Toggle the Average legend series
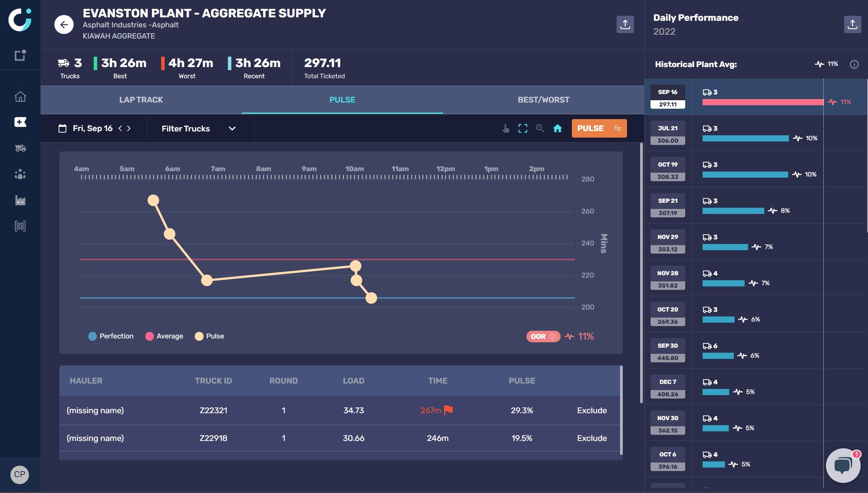Viewport: 868px width, 493px height. pyautogui.click(x=164, y=336)
